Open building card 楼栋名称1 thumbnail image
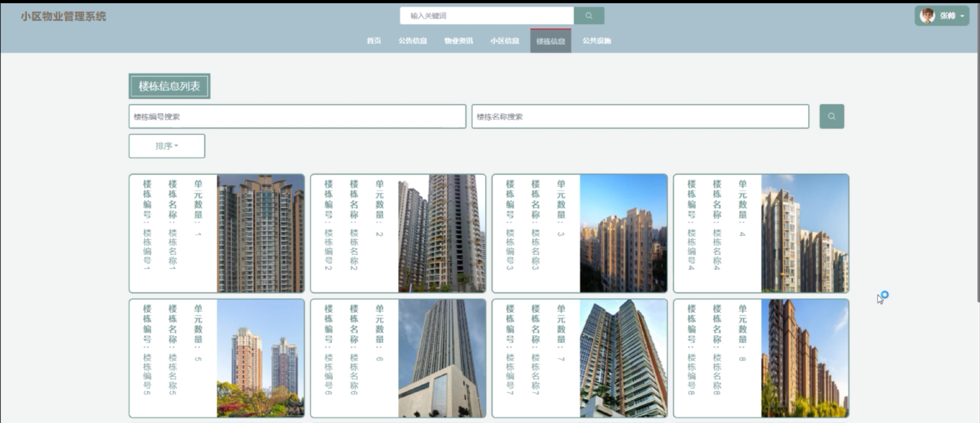Image resolution: width=980 pixels, height=423 pixels. (260, 234)
